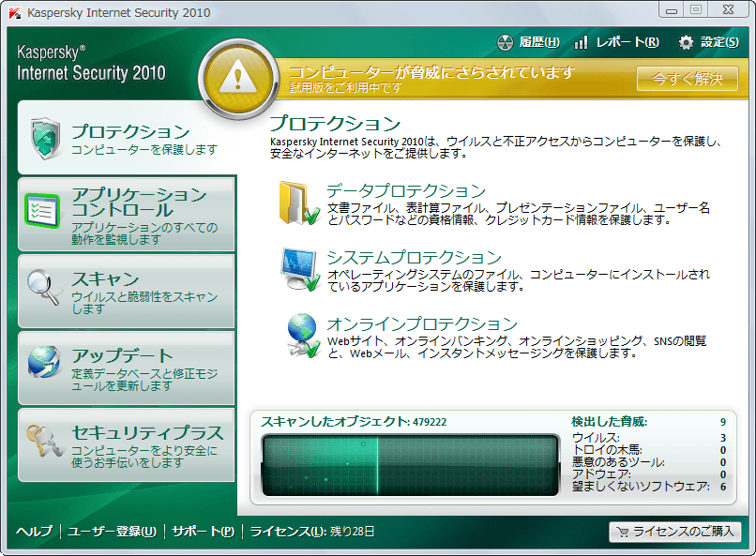Open the システムプロテクション heading link
Screen dimensions: 756x556
[x=415, y=257]
